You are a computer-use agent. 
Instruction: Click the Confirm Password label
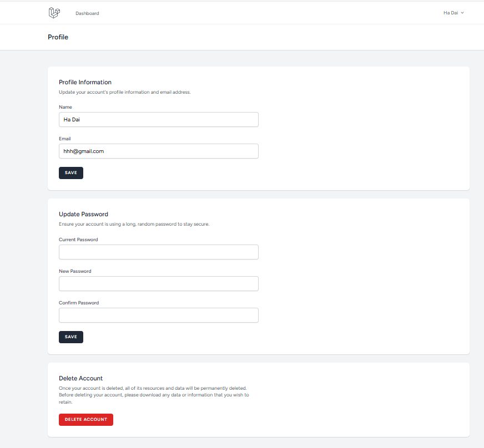(79, 303)
